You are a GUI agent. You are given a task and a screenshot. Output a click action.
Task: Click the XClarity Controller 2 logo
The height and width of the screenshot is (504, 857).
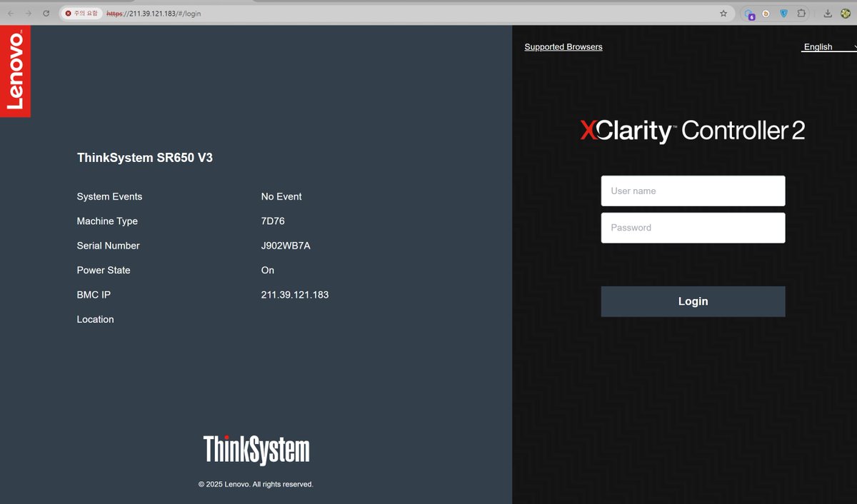click(692, 131)
